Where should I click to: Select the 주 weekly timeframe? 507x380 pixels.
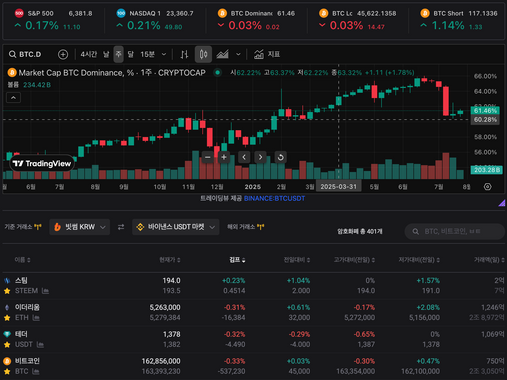(x=118, y=54)
